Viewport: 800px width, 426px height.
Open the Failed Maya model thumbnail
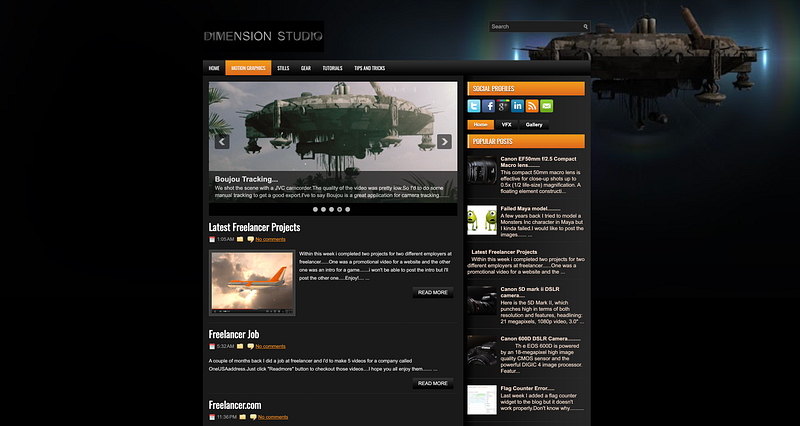[482, 220]
